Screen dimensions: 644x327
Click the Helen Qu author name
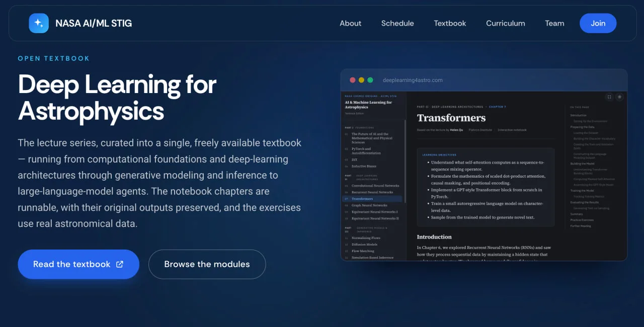(457, 130)
